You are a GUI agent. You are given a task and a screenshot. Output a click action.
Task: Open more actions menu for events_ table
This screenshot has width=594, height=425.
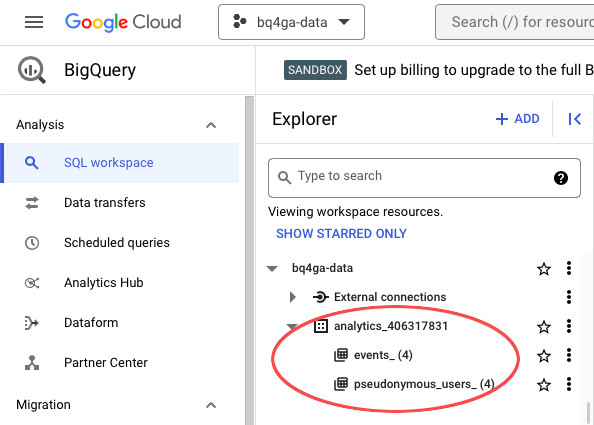[569, 355]
